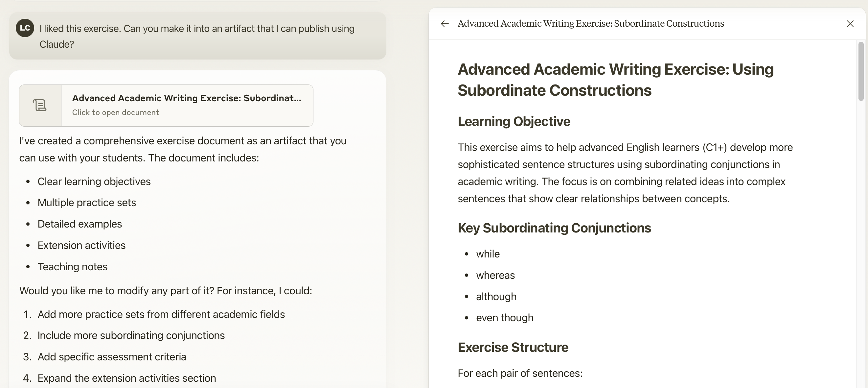Click the back arrow in artifact panel

point(445,24)
